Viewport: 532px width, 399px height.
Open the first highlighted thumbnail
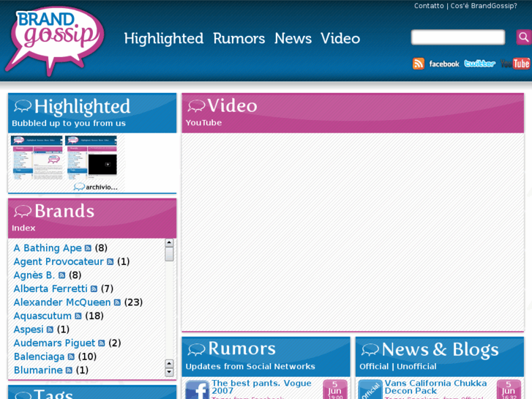(x=37, y=157)
